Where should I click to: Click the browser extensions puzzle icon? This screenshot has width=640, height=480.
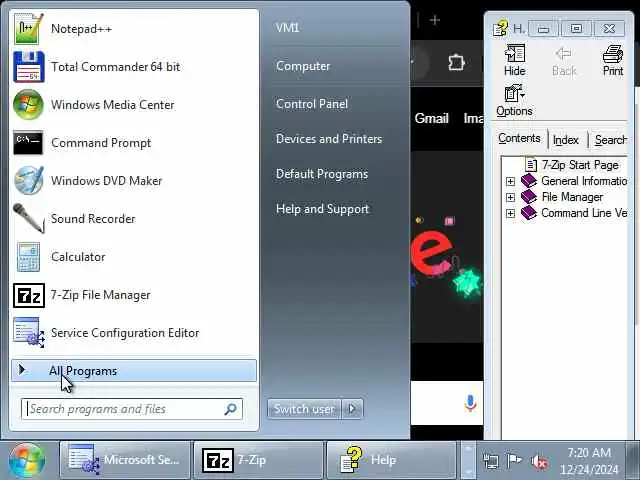click(456, 63)
